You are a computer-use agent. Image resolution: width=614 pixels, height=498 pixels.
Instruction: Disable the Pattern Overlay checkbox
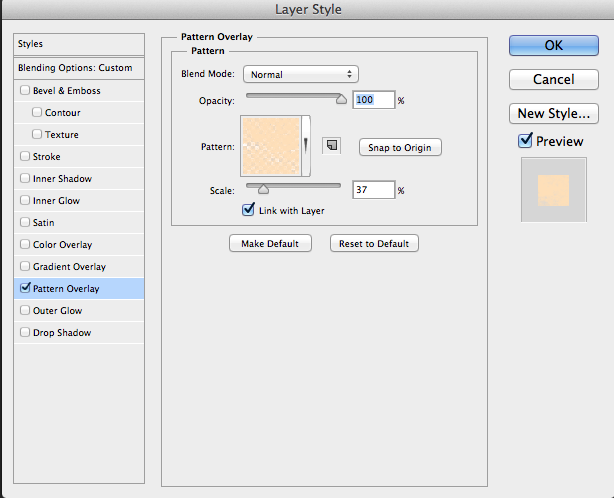pos(25,288)
